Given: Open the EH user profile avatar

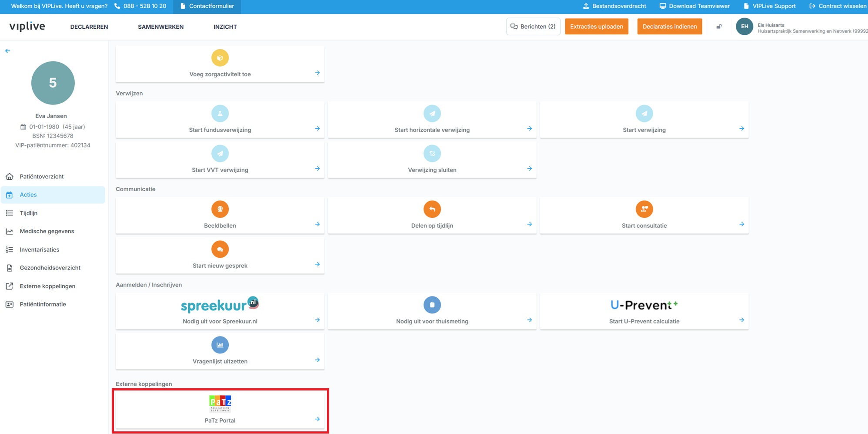Looking at the screenshot, I should pyautogui.click(x=744, y=27).
